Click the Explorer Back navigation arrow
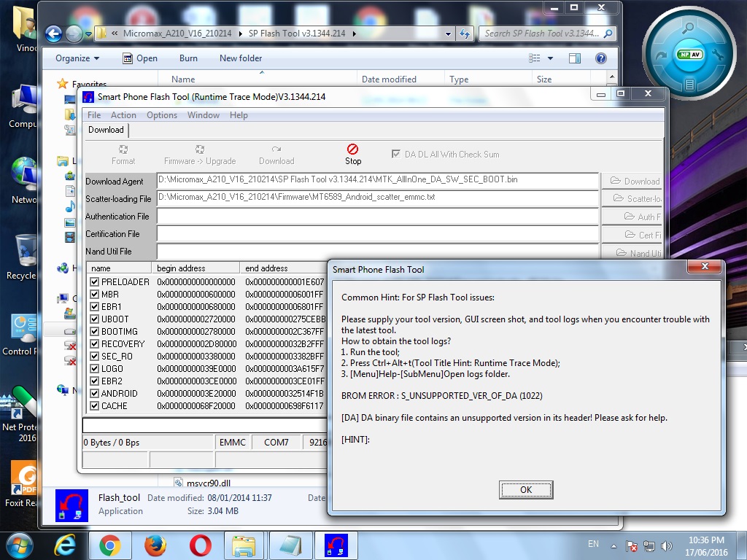 [54, 34]
